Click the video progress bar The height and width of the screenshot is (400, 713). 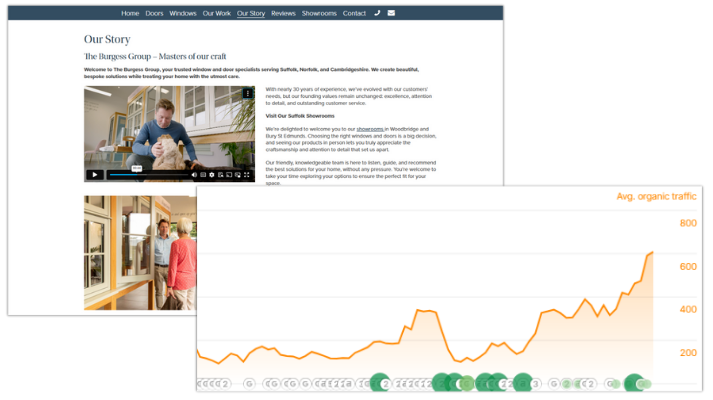[x=149, y=175]
